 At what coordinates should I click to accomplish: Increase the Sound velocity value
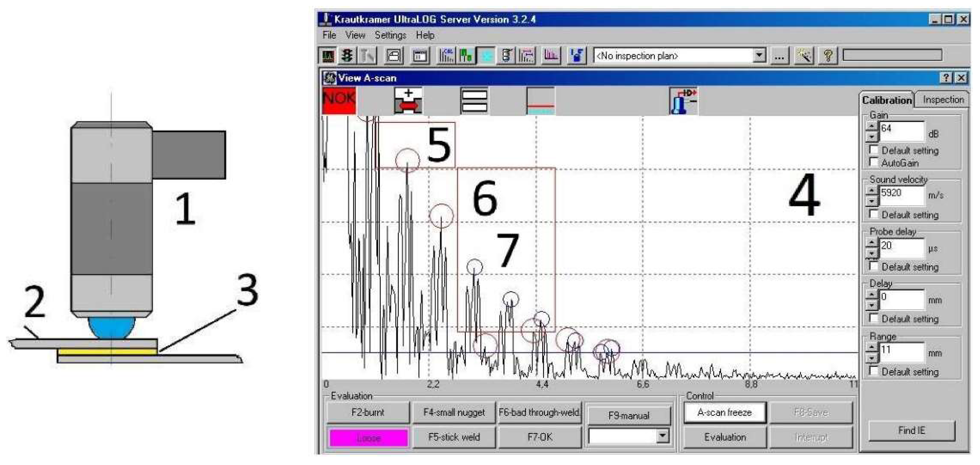pyautogui.click(x=872, y=190)
